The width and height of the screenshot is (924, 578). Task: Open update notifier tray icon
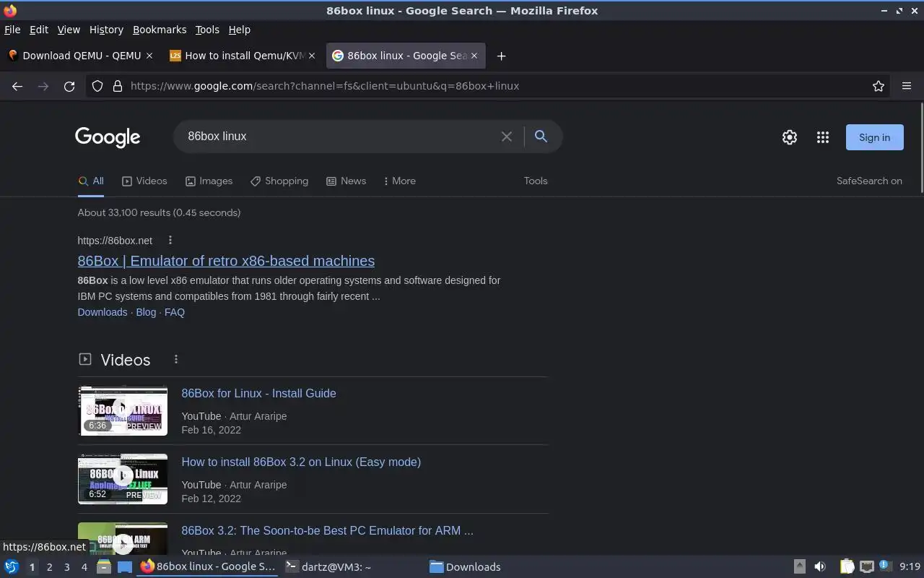tap(884, 566)
